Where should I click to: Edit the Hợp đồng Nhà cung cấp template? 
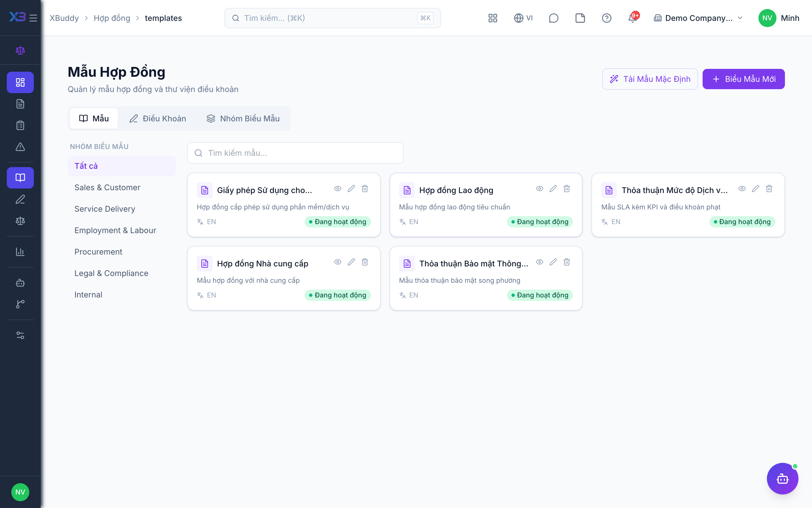click(x=351, y=262)
